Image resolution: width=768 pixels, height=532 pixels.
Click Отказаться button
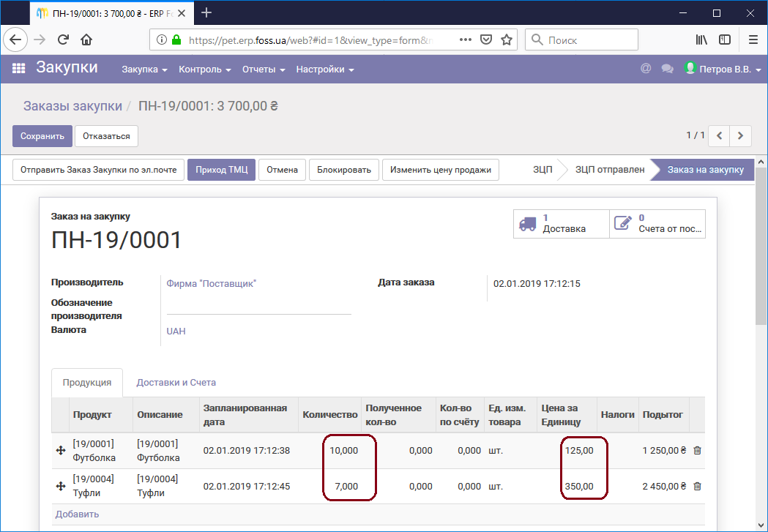[x=106, y=136]
